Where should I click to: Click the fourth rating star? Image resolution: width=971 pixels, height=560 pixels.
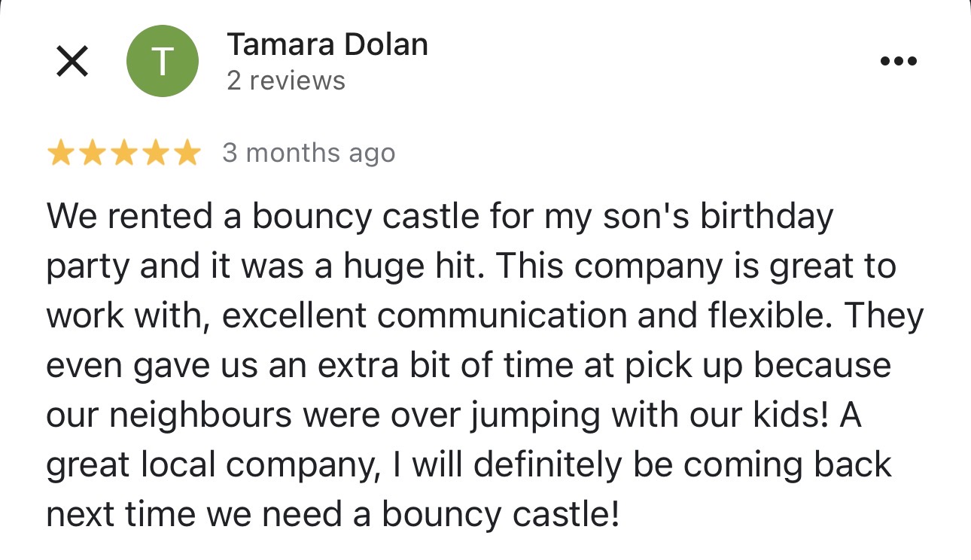(x=154, y=154)
